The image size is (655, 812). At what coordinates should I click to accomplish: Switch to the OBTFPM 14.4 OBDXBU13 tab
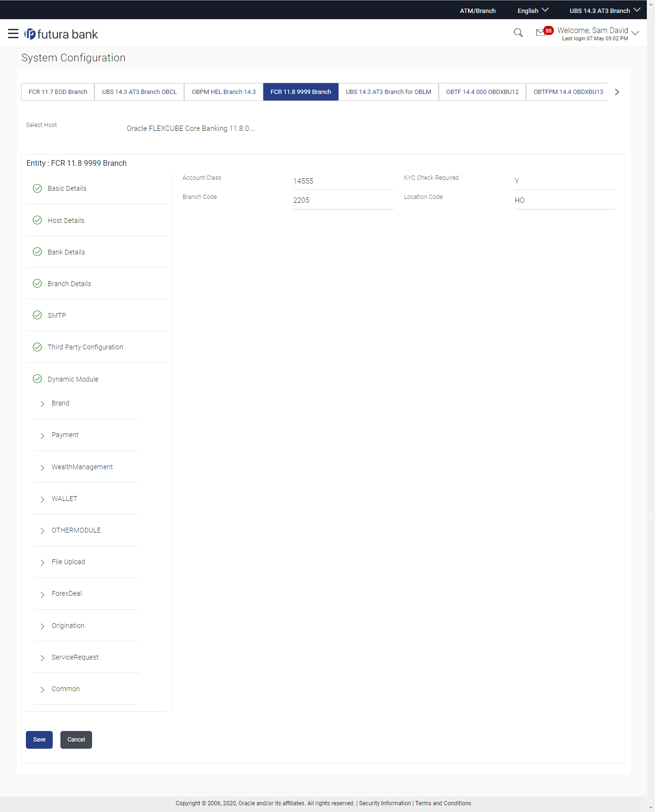(568, 92)
